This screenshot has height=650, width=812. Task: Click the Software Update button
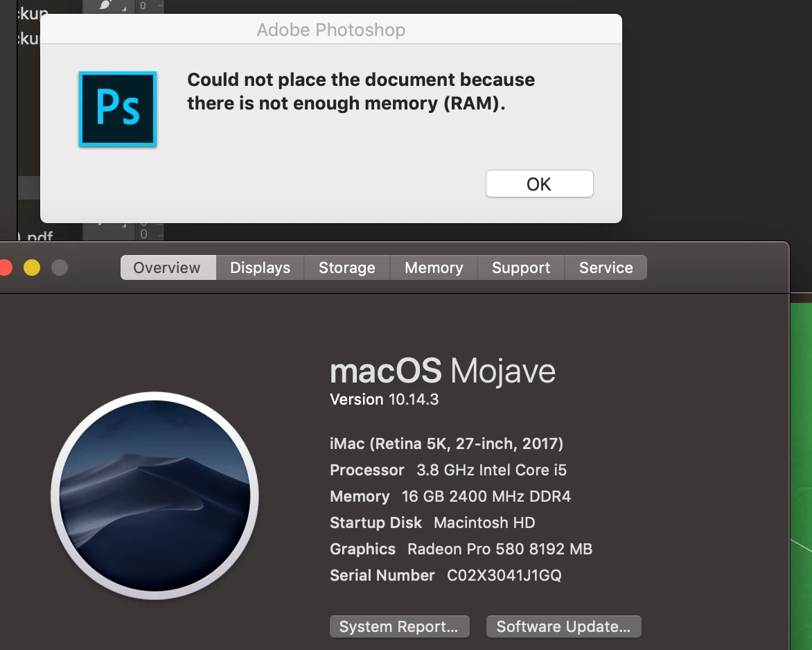563,626
